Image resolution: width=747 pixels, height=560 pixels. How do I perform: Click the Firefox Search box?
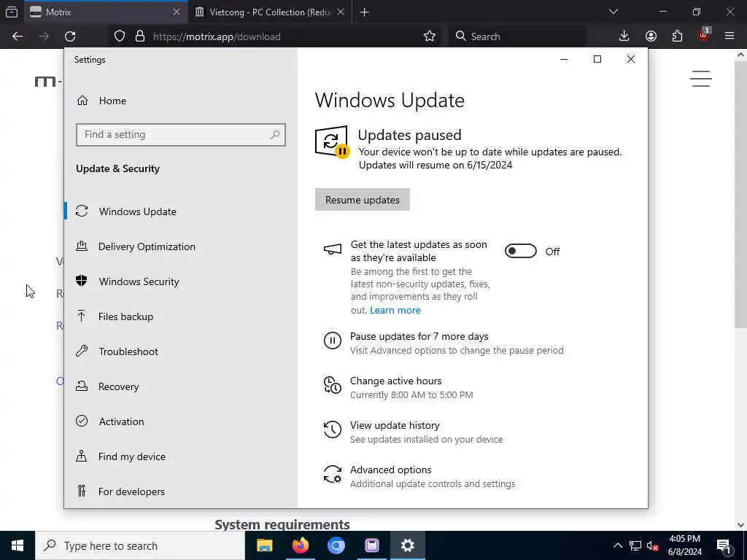click(517, 36)
